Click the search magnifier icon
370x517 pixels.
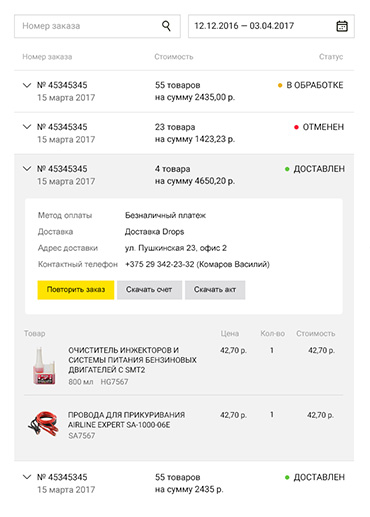pos(166,26)
